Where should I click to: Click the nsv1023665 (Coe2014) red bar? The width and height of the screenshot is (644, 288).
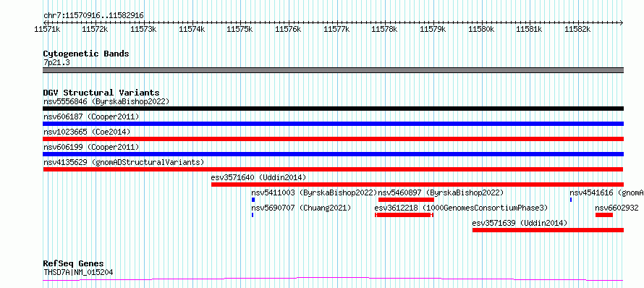[x=333, y=139]
